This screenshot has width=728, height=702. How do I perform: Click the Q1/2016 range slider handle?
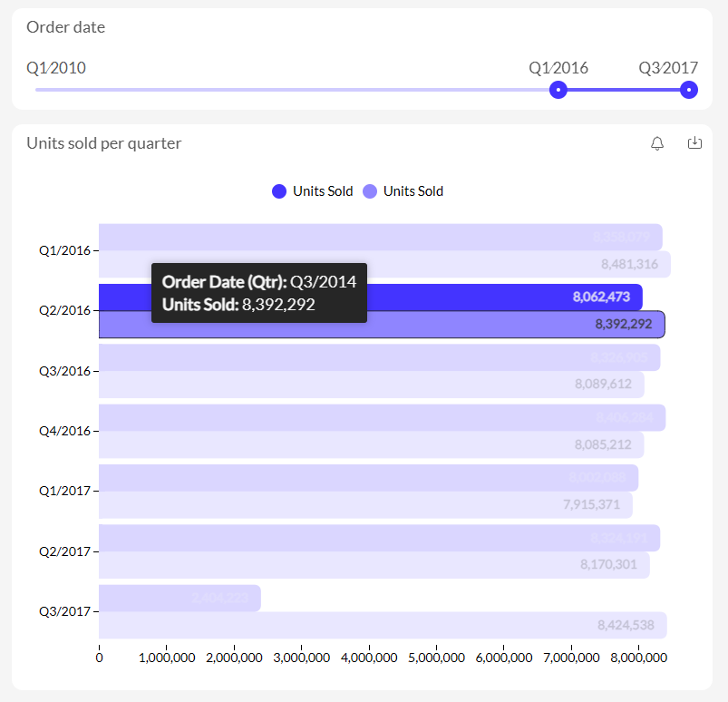(558, 90)
